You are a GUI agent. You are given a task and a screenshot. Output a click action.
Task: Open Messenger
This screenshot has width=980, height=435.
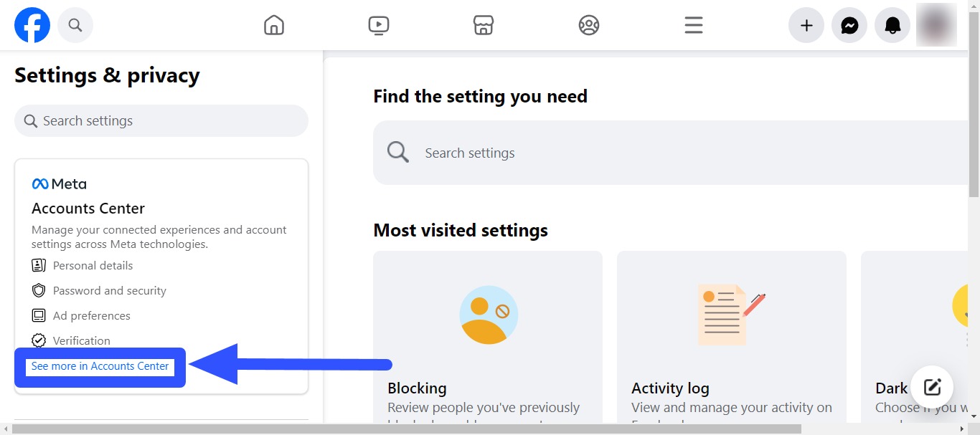coord(849,24)
